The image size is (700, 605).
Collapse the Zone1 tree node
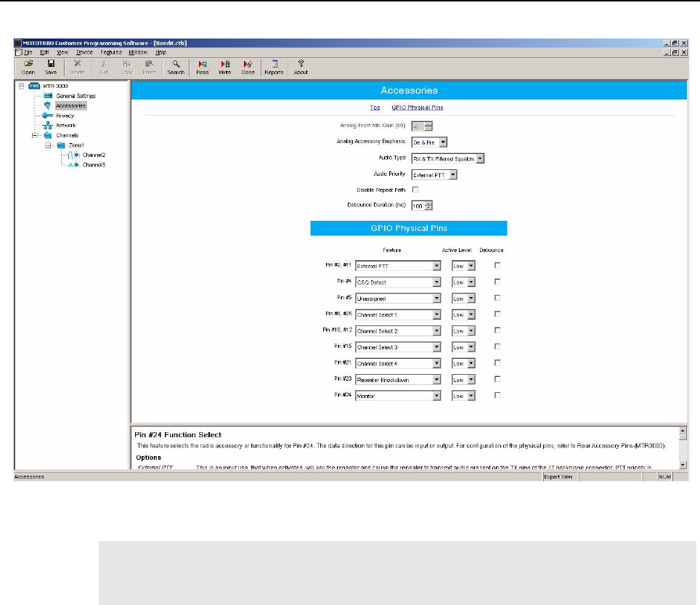pos(48,145)
